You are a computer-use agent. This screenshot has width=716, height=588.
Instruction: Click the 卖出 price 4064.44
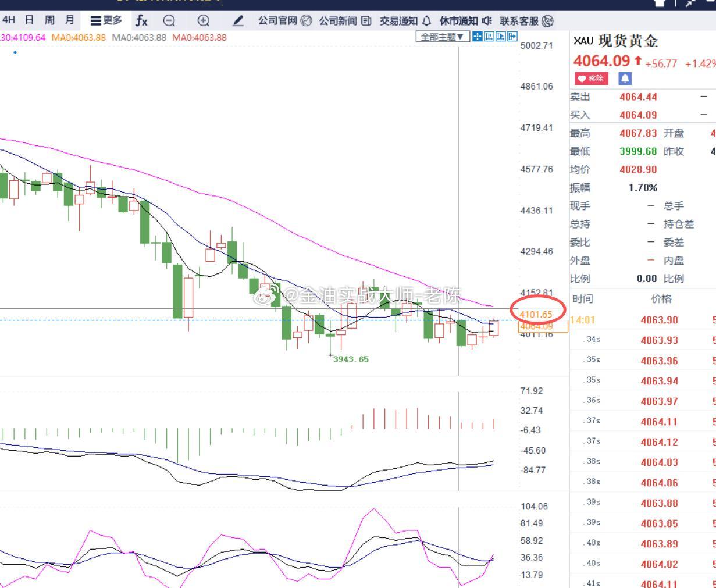(x=639, y=97)
